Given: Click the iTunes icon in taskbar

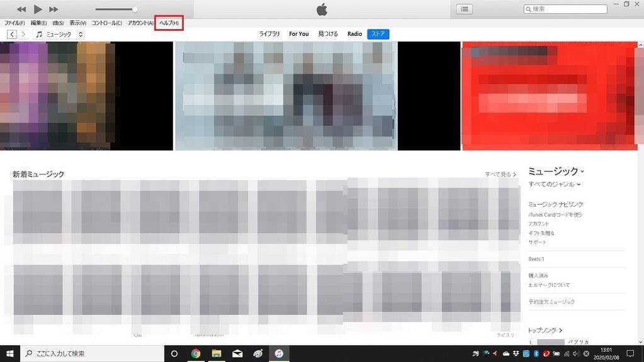Looking at the screenshot, I should [279, 354].
